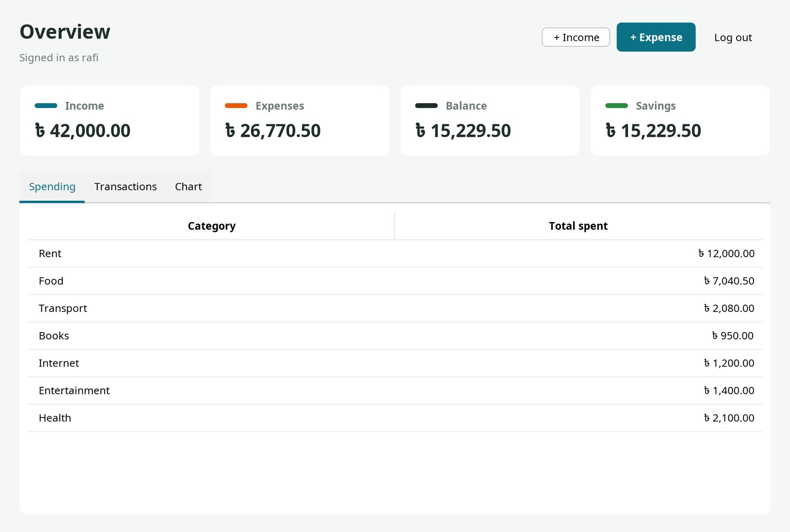Click the Balance card label
Viewport: 790px width, 532px height.
[466, 106]
